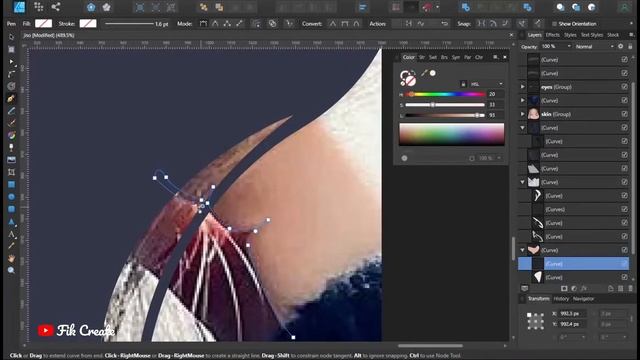Click the hue H slider

pos(445,94)
